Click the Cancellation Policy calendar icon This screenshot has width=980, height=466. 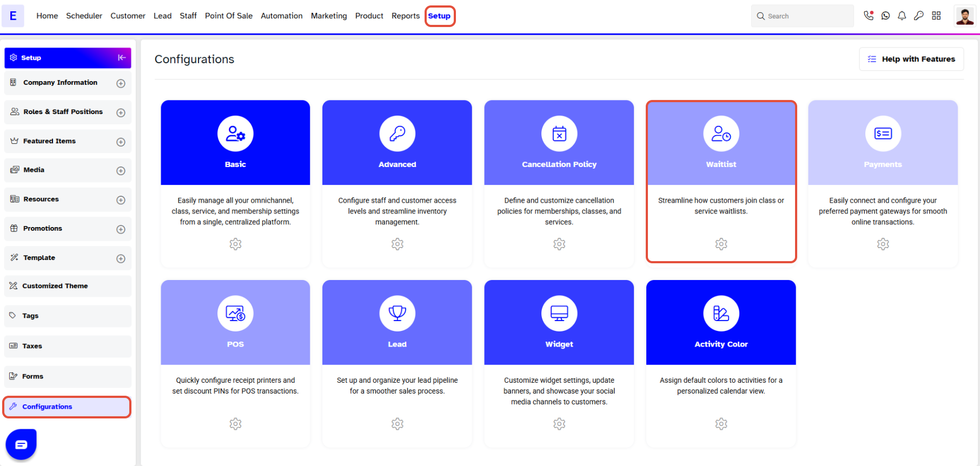coord(559,134)
